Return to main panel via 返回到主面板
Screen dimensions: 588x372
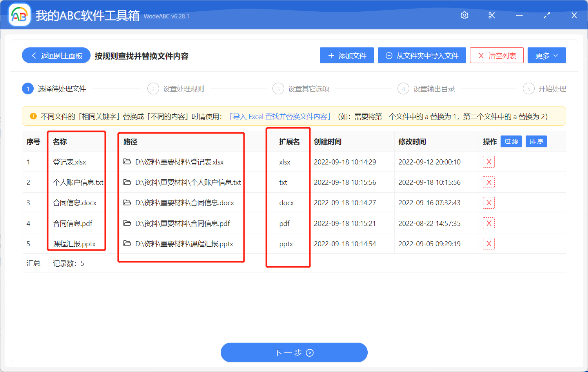point(56,55)
